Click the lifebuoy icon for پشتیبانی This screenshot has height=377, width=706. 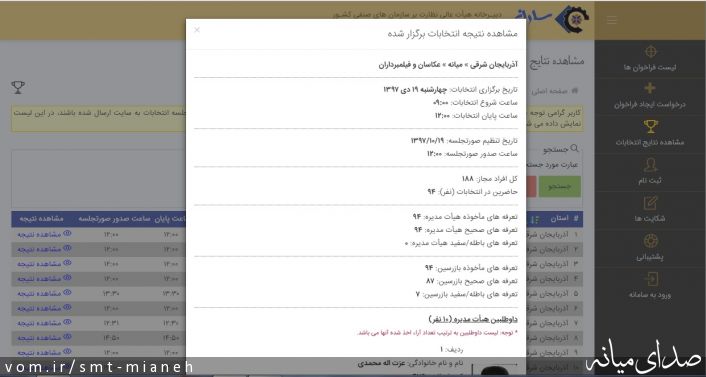tap(650, 241)
